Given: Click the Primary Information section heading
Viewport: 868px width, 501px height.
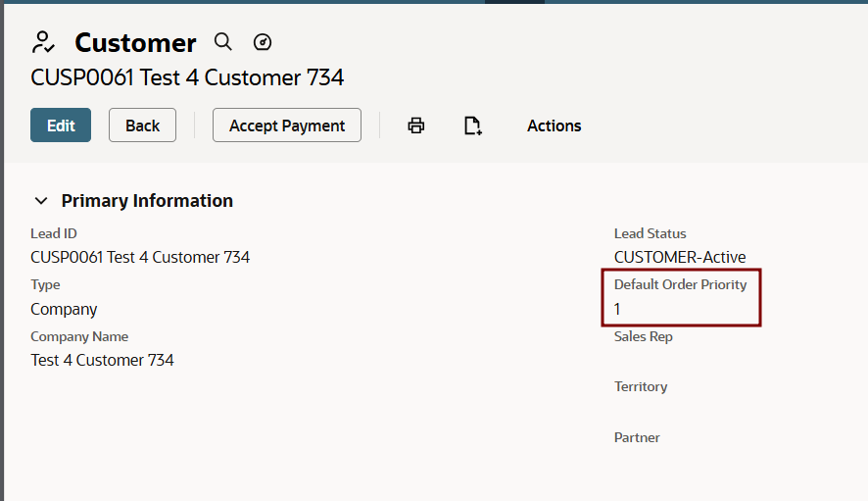Looking at the screenshot, I should point(147,201).
